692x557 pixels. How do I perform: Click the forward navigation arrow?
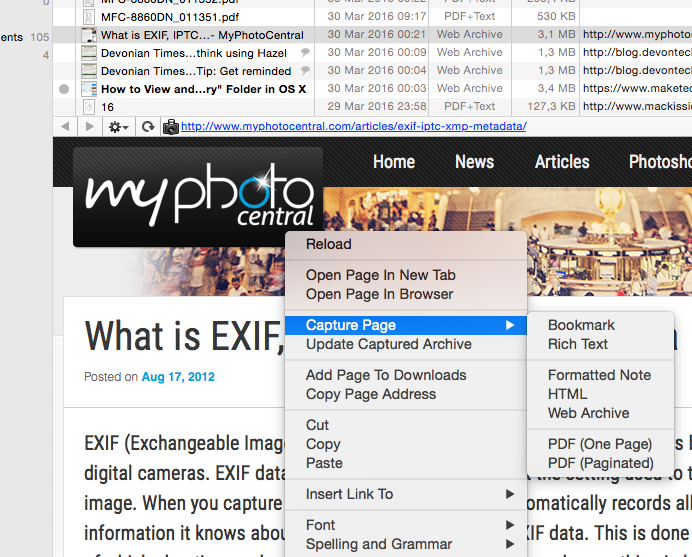click(89, 127)
